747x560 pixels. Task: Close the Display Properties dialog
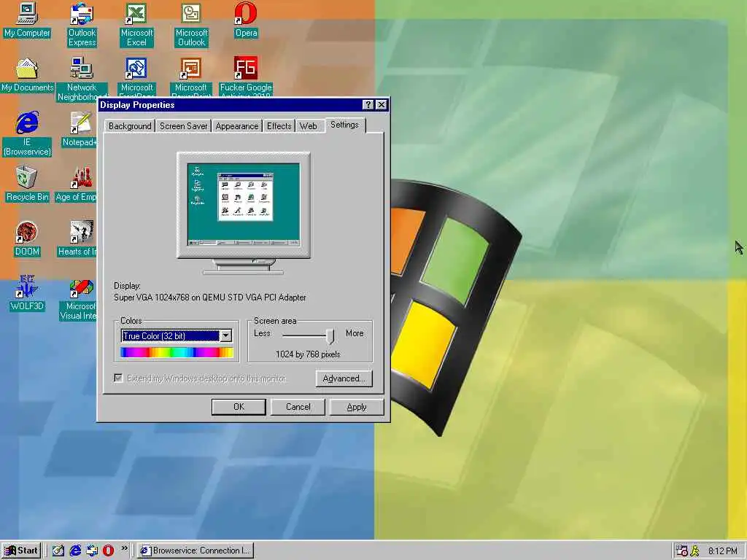pos(381,105)
